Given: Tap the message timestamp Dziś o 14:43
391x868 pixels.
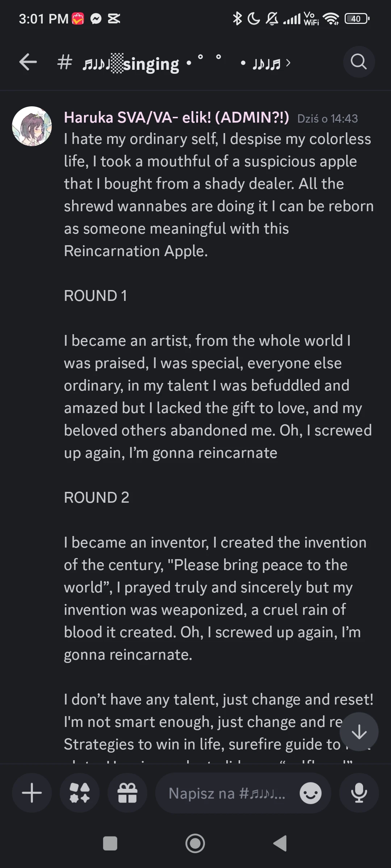Looking at the screenshot, I should tap(327, 119).
